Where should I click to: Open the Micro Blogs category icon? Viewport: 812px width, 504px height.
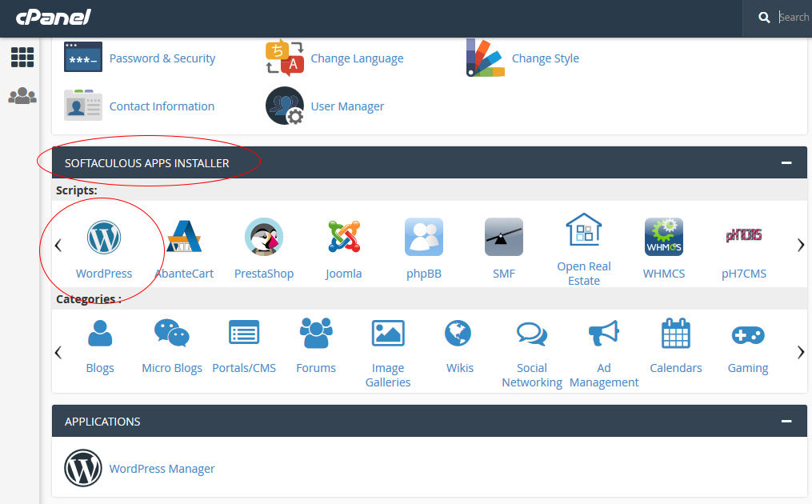pyautogui.click(x=172, y=333)
